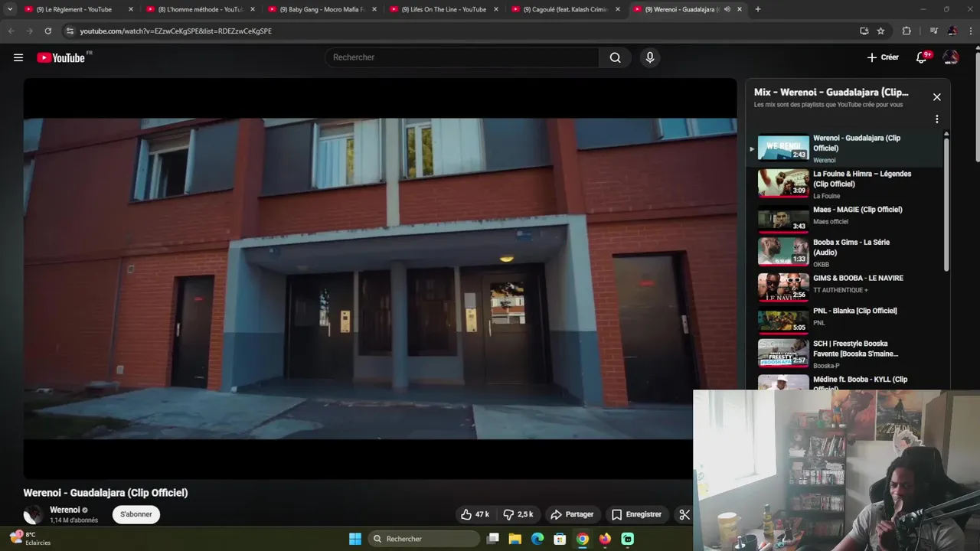Open the Chrome extensions puzzle icon
Viewport: 980px width, 551px height.
906,31
